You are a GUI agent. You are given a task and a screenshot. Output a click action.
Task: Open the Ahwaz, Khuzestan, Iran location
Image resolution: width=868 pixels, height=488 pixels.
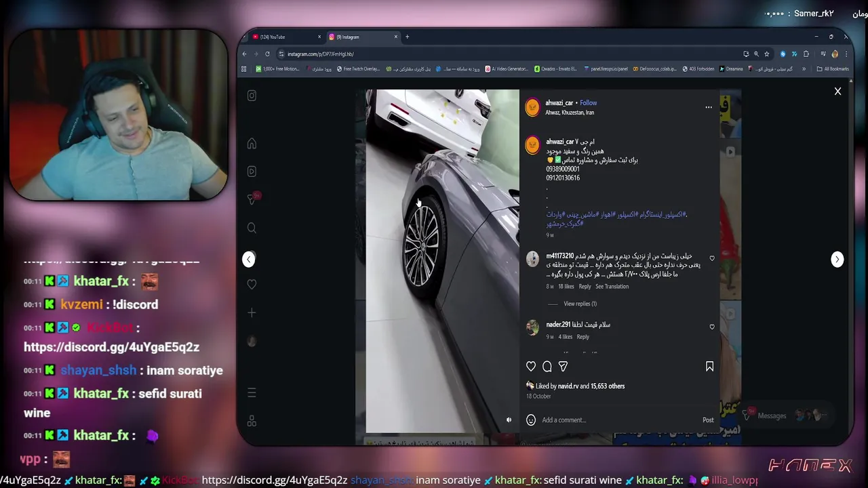[x=570, y=113]
